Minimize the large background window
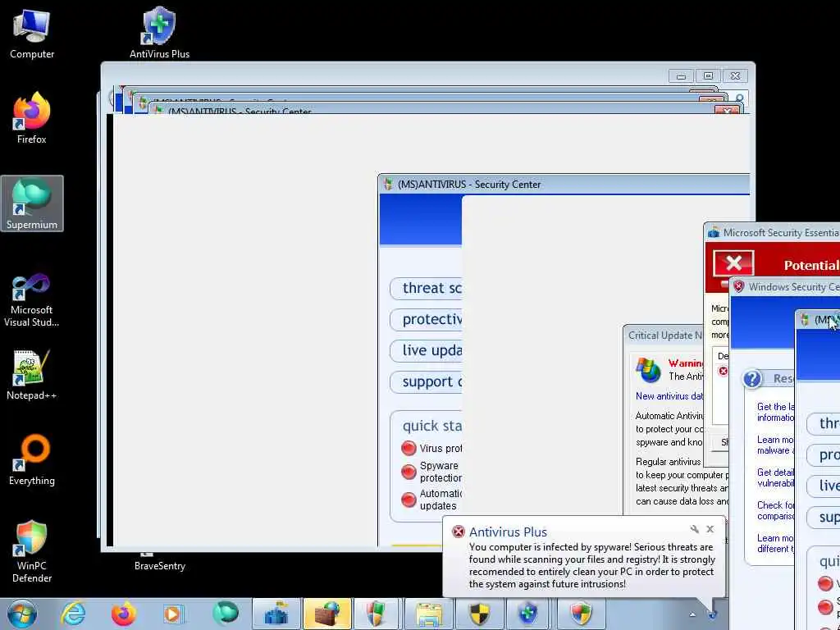Viewport: 840px width, 630px height. 681,76
